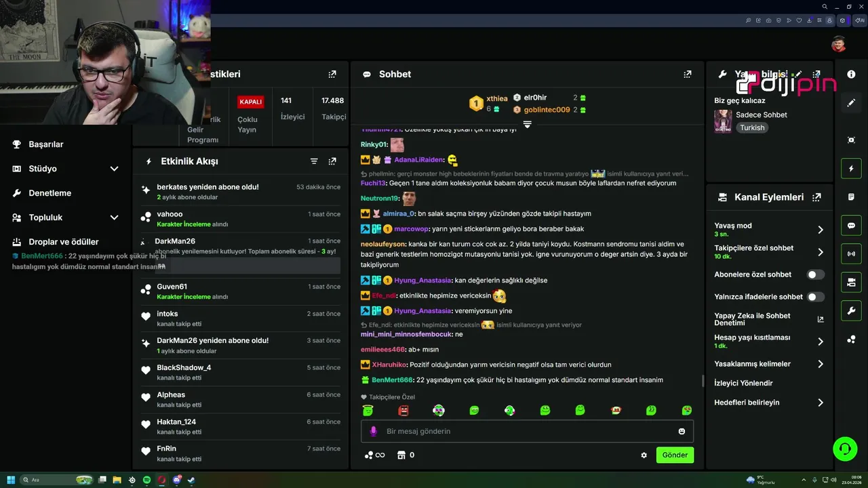Open Hesap yaşı kısıtlaması options arrow
Image resolution: width=868 pixels, height=488 pixels.
pyautogui.click(x=820, y=342)
